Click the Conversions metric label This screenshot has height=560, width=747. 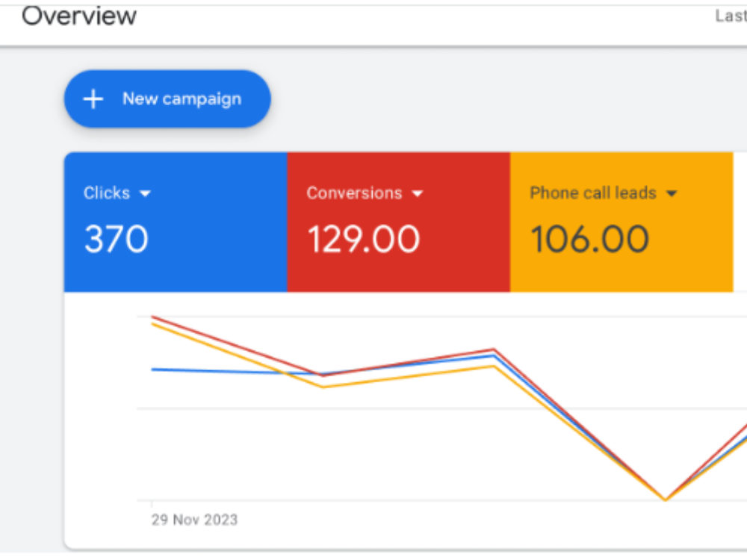354,193
